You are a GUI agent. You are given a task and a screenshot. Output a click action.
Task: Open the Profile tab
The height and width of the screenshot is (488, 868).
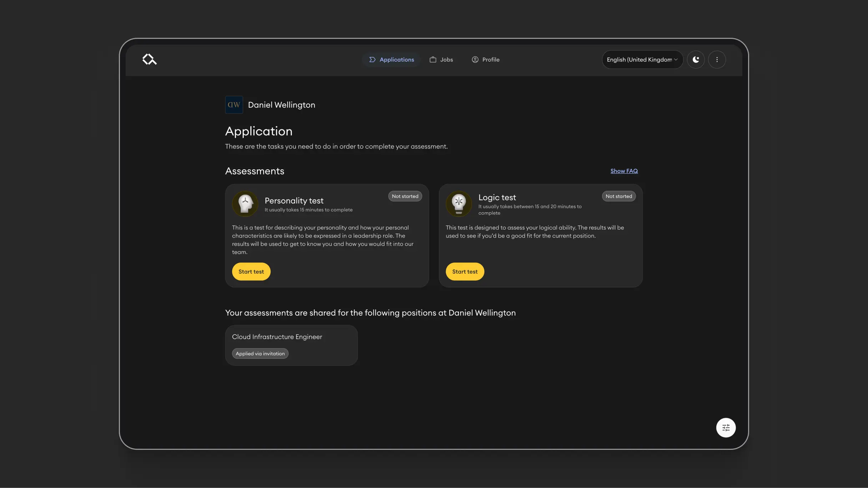[485, 60]
